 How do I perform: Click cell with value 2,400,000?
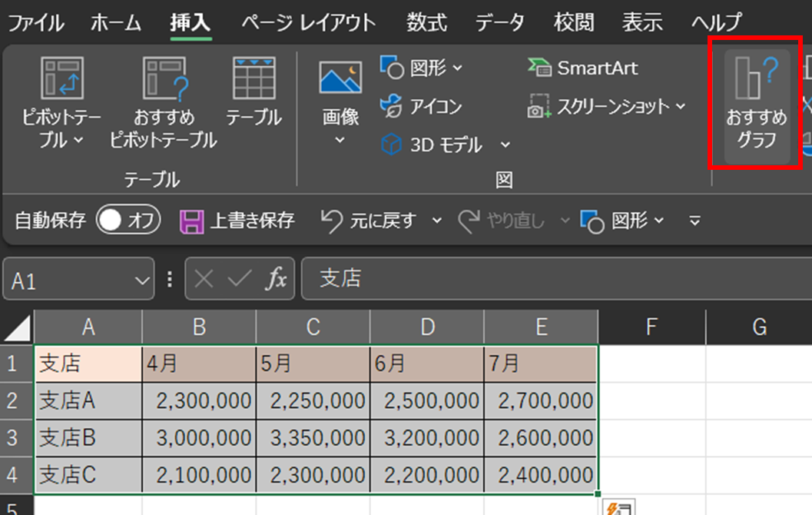point(541,475)
